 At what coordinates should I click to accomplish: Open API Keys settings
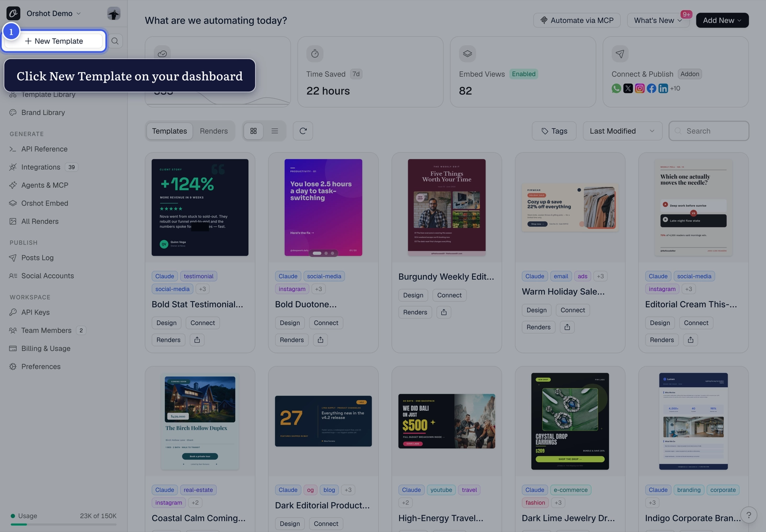(x=35, y=313)
